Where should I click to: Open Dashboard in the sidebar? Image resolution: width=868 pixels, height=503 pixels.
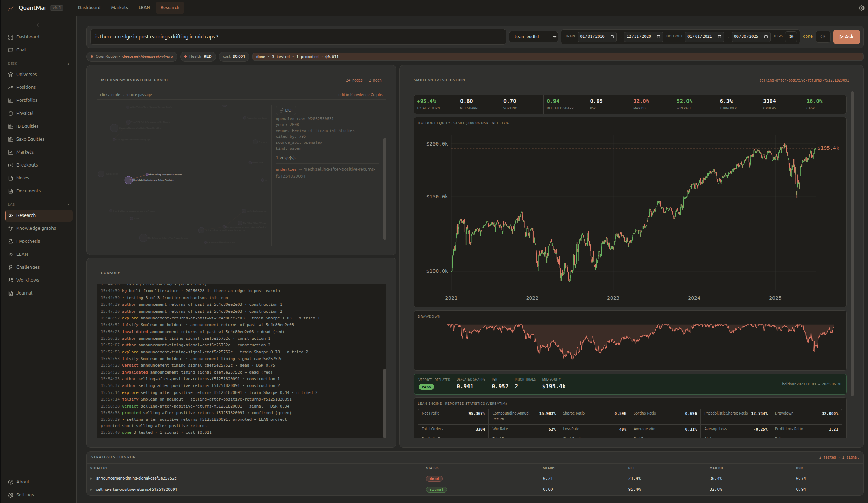click(x=38, y=37)
